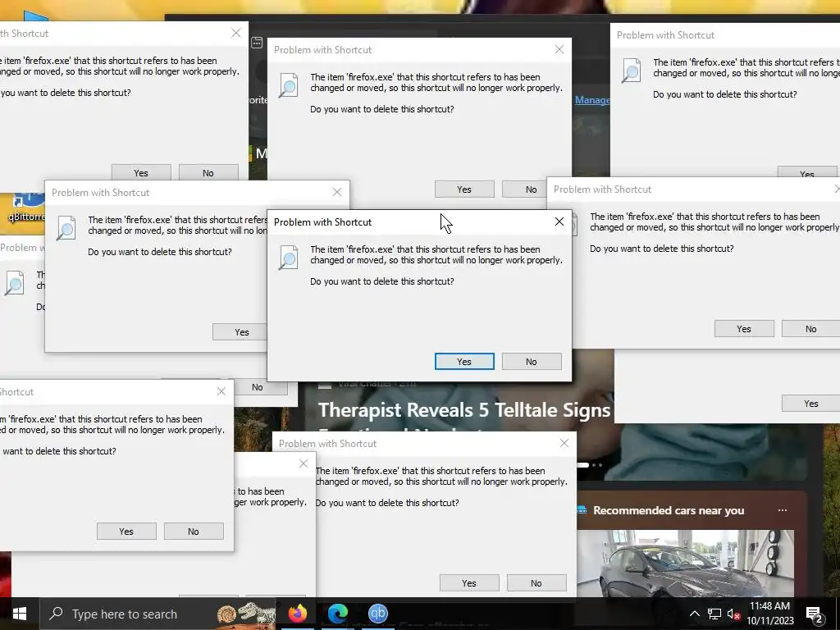Click the shortcut file icon in active dialog
This screenshot has height=630, width=840.
288,257
